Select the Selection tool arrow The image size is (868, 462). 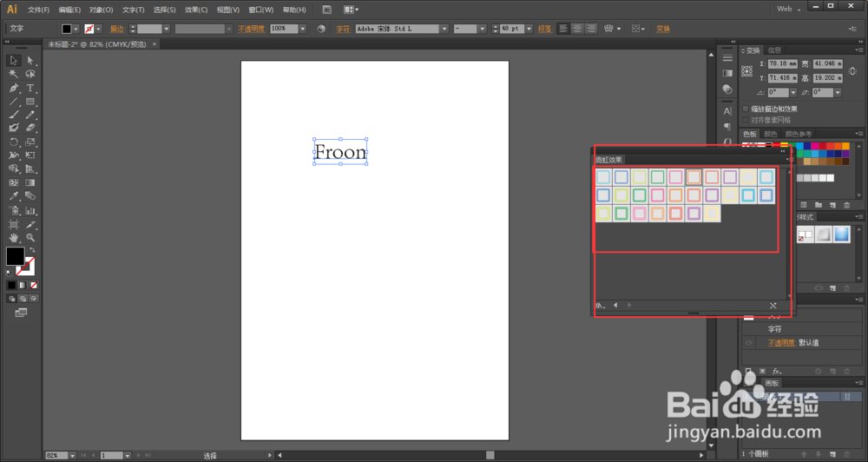click(14, 61)
